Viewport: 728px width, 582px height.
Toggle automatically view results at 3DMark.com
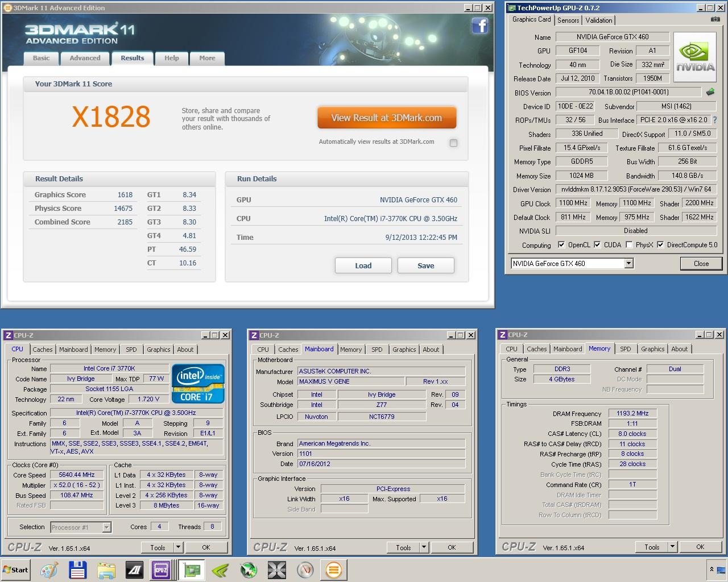453,143
